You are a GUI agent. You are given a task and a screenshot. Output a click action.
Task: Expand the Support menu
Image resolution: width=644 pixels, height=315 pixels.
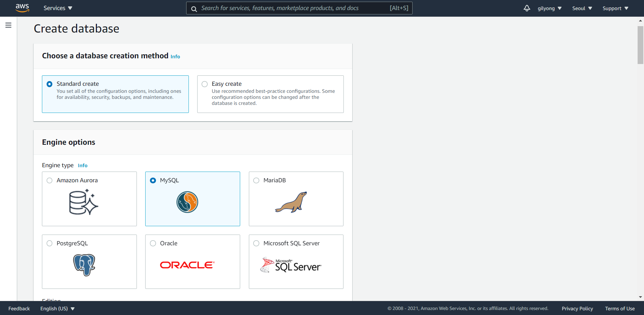point(615,8)
